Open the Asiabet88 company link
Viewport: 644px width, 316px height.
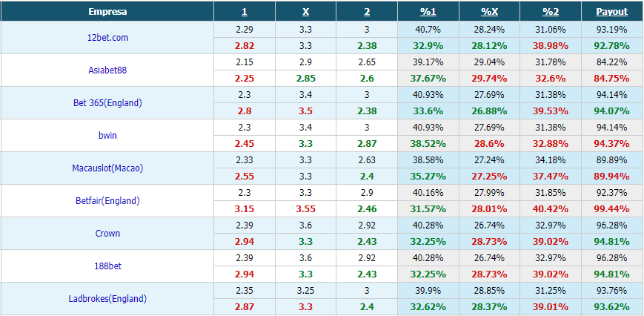[x=107, y=70]
